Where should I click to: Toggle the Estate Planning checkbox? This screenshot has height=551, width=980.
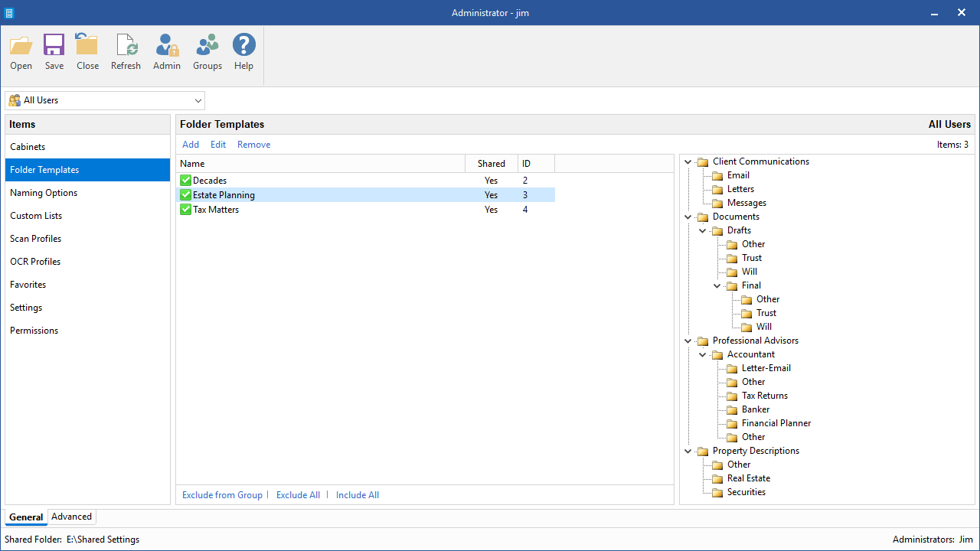pos(185,195)
